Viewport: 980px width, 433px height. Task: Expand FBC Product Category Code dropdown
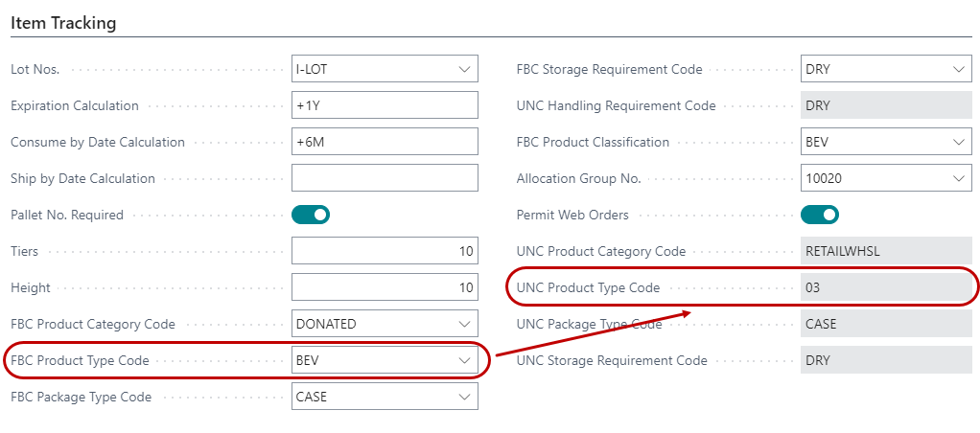tap(464, 324)
